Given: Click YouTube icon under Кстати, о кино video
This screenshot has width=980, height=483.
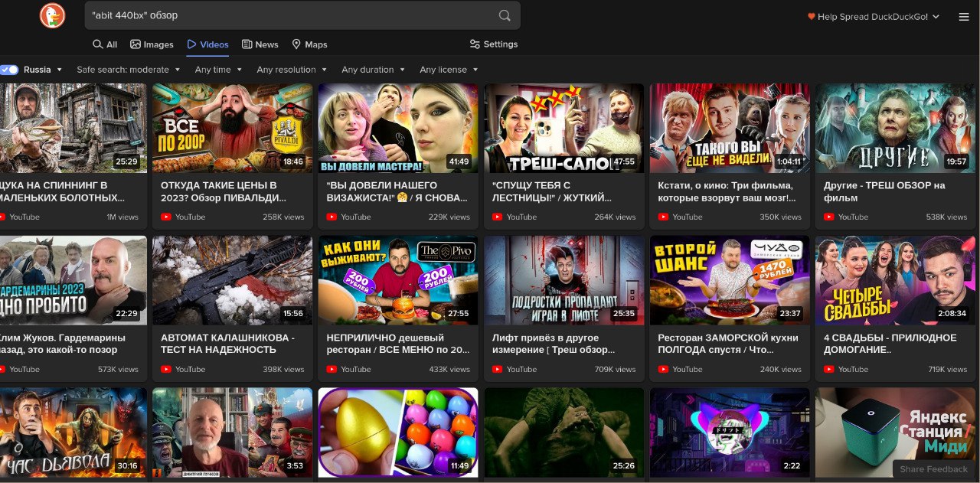Looking at the screenshot, I should point(663,217).
